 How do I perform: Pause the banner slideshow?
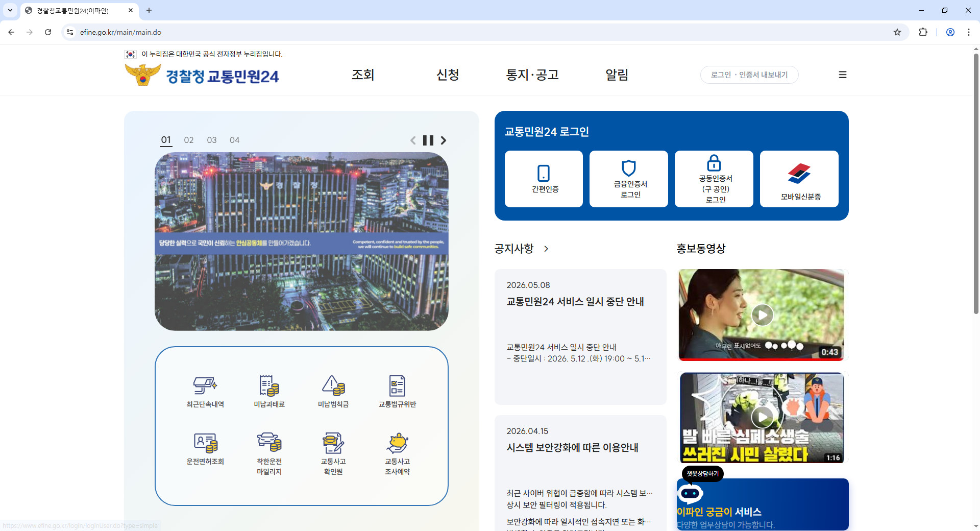tap(428, 140)
